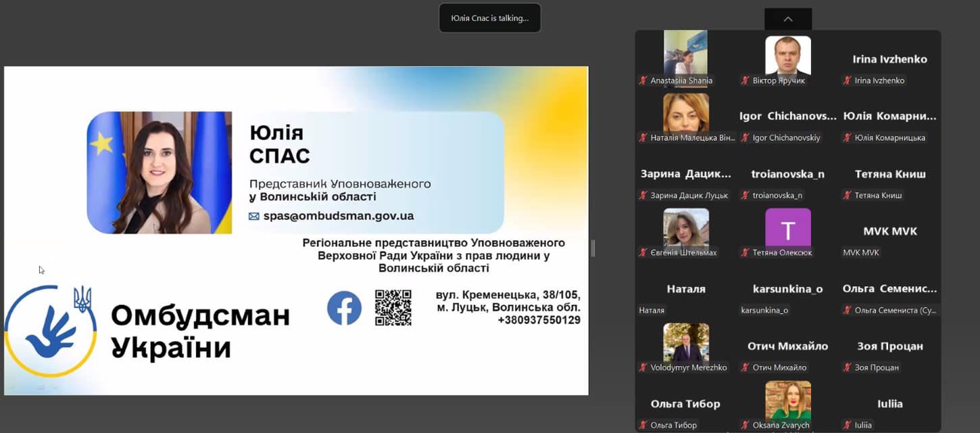Collapse the gallery with the top chevron
Screen dimensions: 980x433
pyautogui.click(x=787, y=19)
